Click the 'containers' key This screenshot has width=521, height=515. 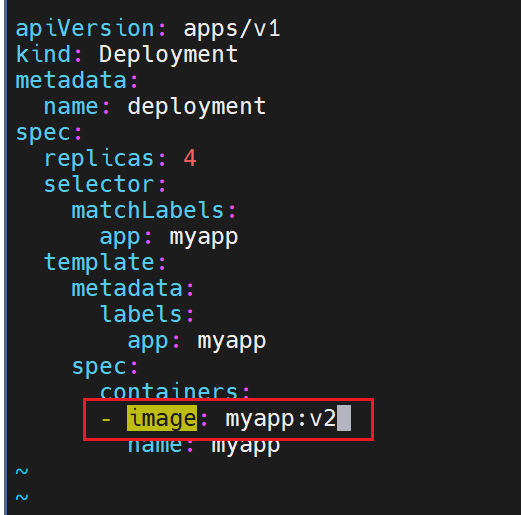click(169, 391)
